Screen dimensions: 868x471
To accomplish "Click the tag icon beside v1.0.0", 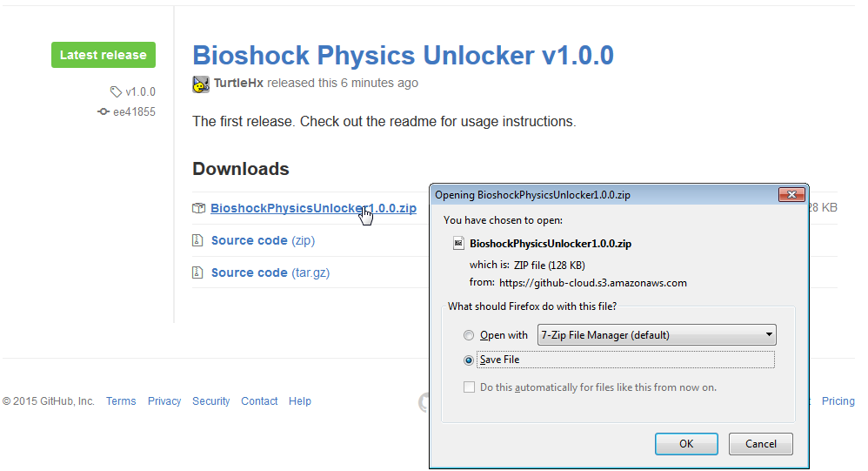I will [116, 91].
